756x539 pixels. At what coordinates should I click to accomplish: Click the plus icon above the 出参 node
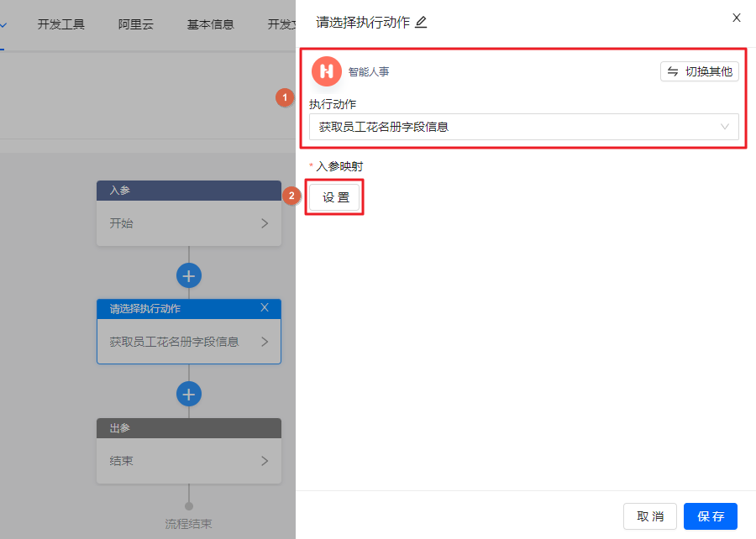[189, 394]
